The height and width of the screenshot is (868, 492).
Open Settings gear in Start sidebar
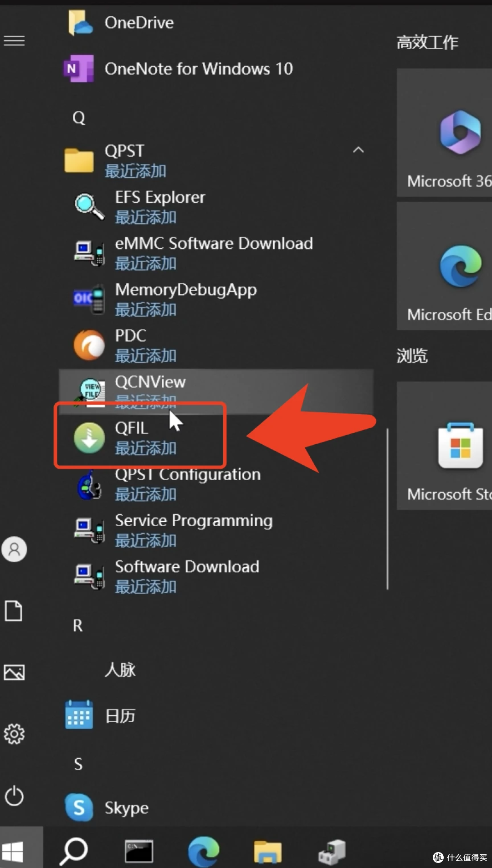point(14,734)
